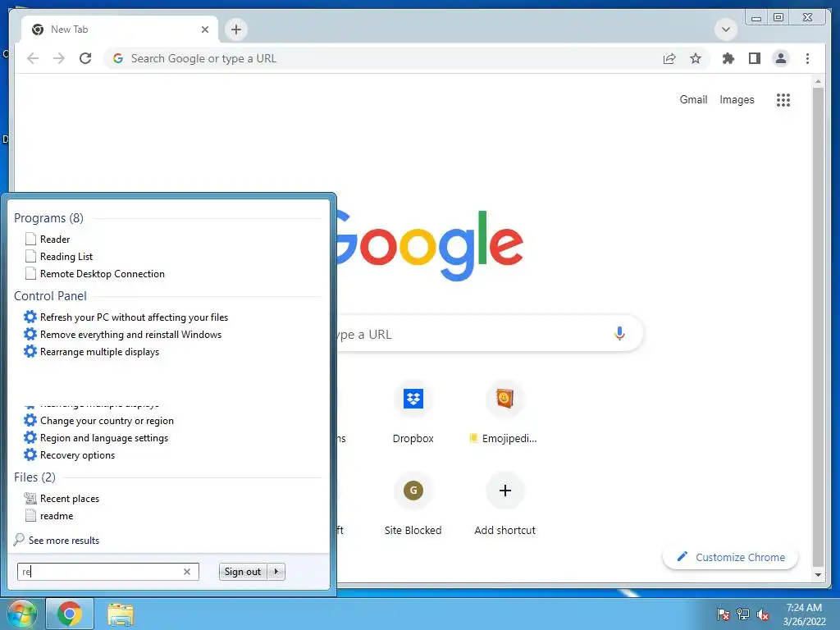The image size is (840, 630).
Task: Open File Explorer from the taskbar
Action: [121, 614]
